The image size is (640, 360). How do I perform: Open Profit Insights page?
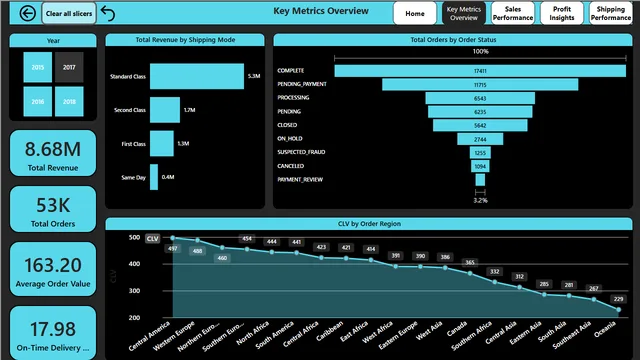[562, 13]
